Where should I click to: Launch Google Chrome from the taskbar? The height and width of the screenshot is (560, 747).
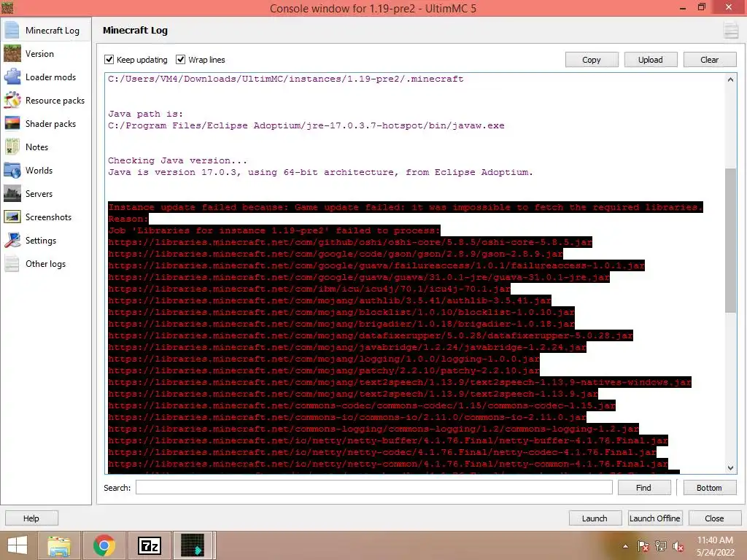coord(104,545)
